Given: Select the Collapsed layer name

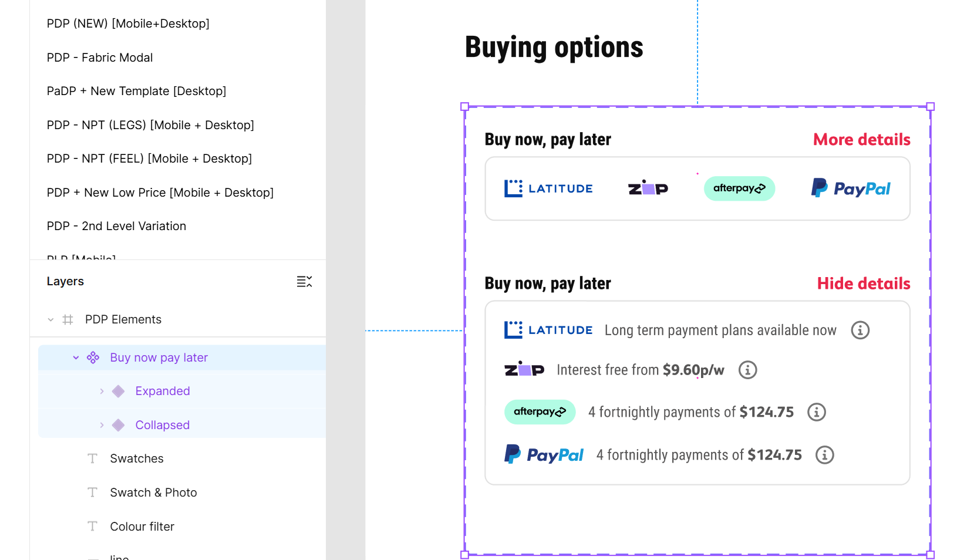Looking at the screenshot, I should click(x=163, y=425).
